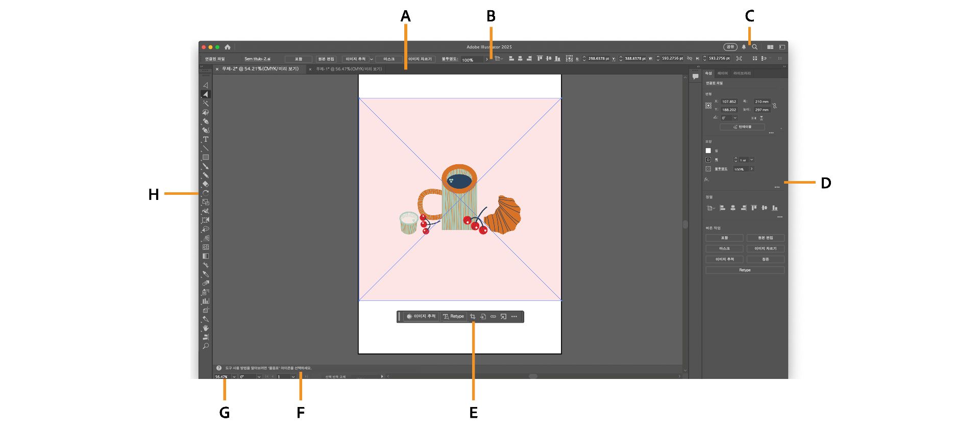The width and height of the screenshot is (980, 432).
Task: Open the 이미지 추적 dropdown arrow in the control bar
Action: pos(371,59)
